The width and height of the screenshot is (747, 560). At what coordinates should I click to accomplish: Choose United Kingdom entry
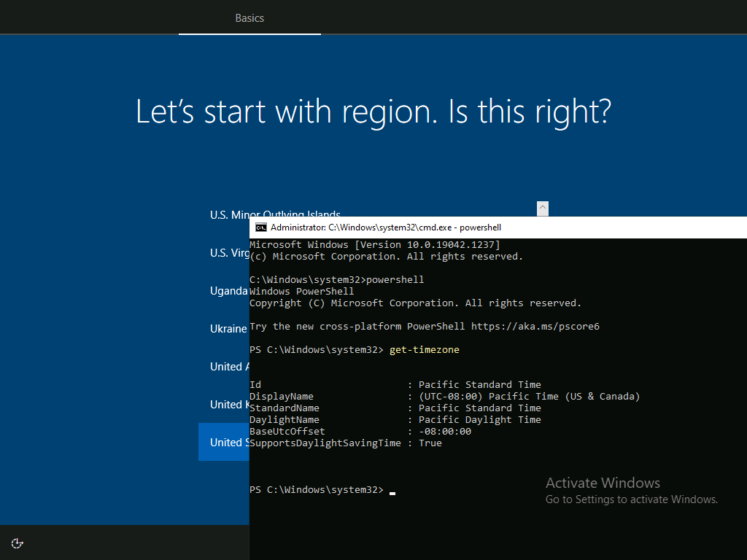229,404
